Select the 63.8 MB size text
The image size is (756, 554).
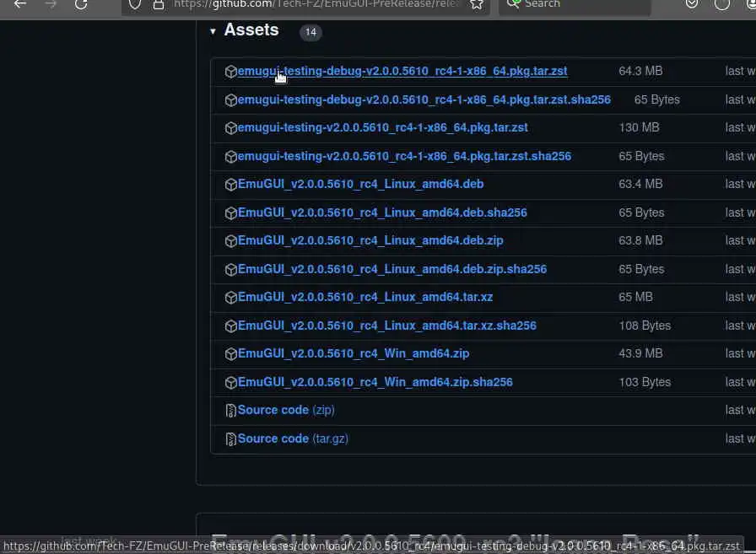tap(640, 240)
